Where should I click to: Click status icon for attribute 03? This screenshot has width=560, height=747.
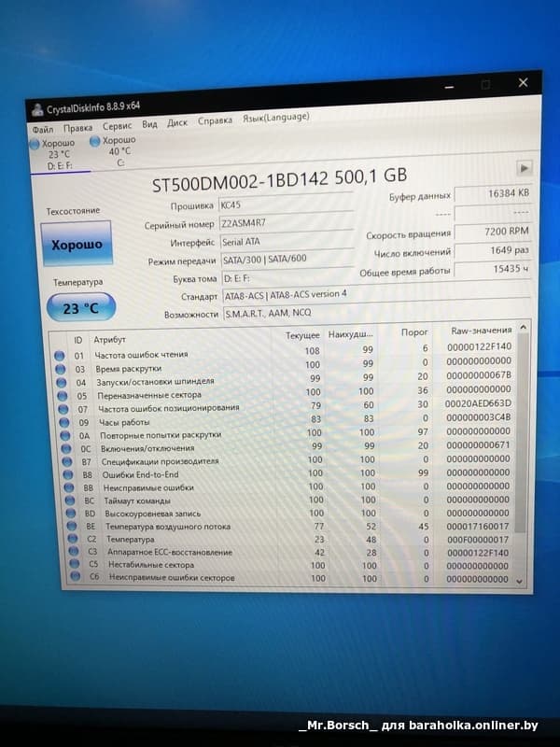(x=61, y=369)
